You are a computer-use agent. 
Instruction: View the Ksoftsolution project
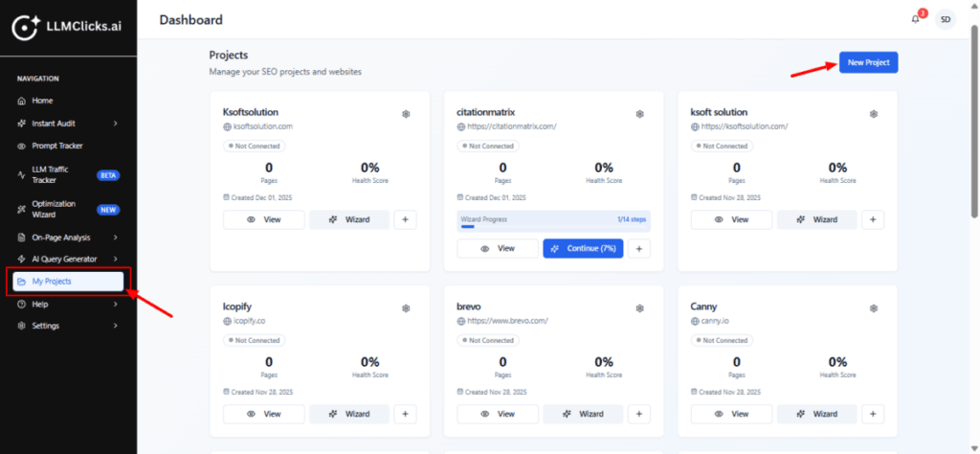pos(264,219)
